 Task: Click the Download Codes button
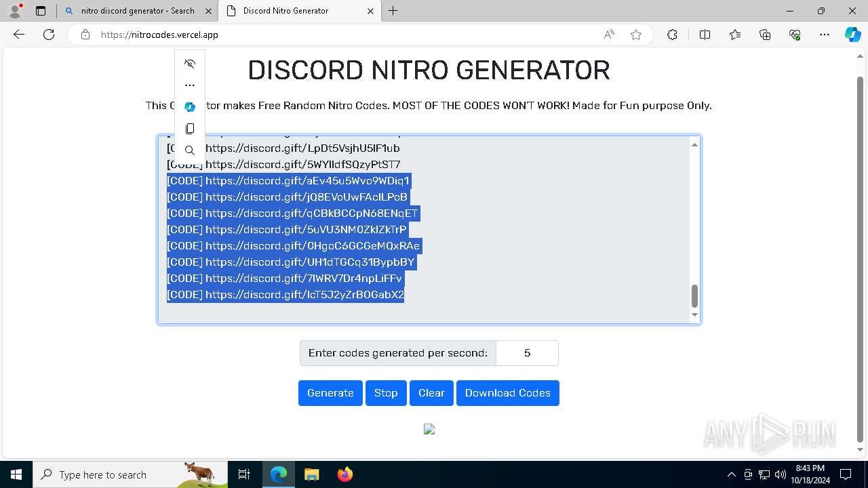(508, 393)
